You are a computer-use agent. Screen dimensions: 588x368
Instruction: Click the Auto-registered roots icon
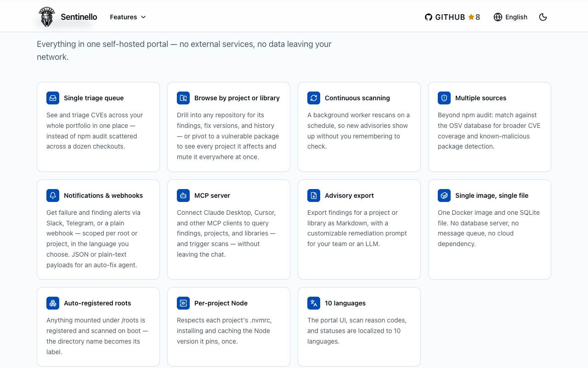53,303
